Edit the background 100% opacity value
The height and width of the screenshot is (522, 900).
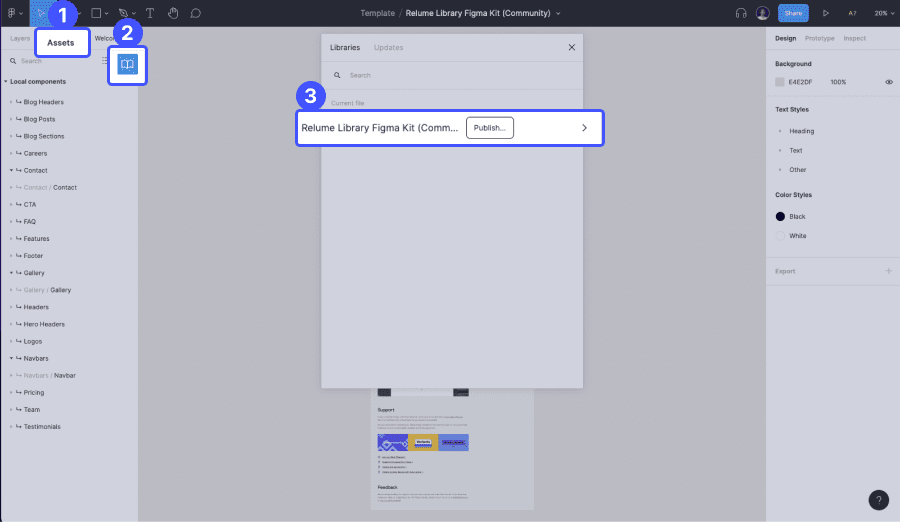838,82
